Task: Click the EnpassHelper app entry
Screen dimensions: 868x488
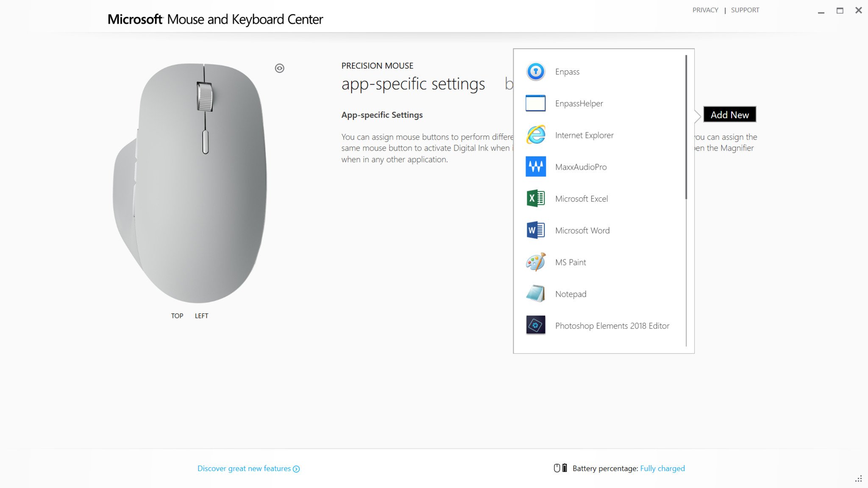Action: coord(603,103)
